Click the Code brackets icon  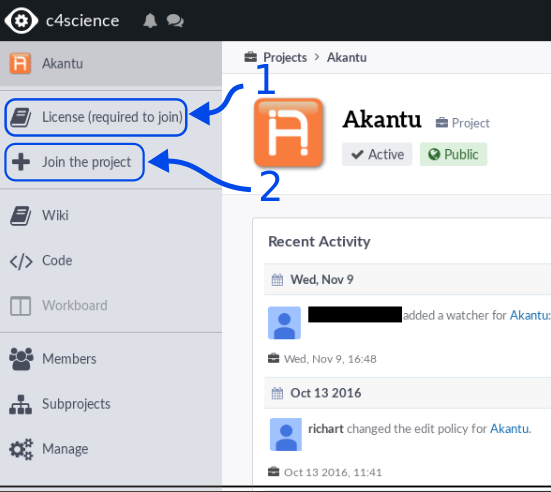(21, 261)
